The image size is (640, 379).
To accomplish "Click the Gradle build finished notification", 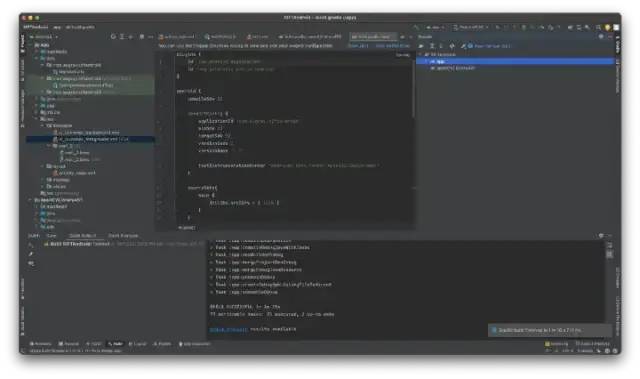I will pyautogui.click(x=550, y=330).
